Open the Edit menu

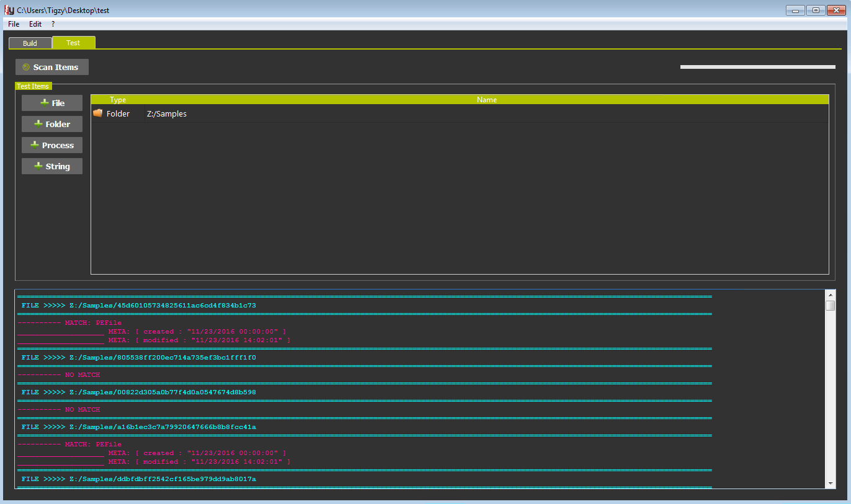point(35,24)
